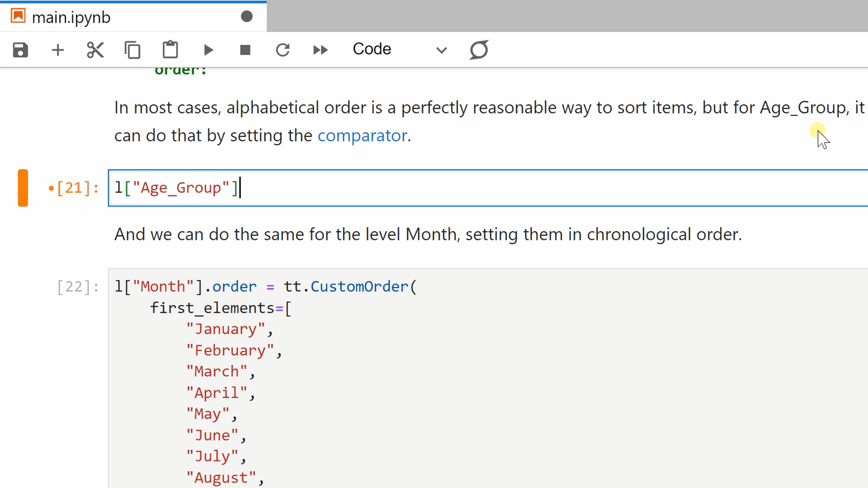
Task: Cut the selected cell with the scissors icon
Action: pyautogui.click(x=95, y=50)
